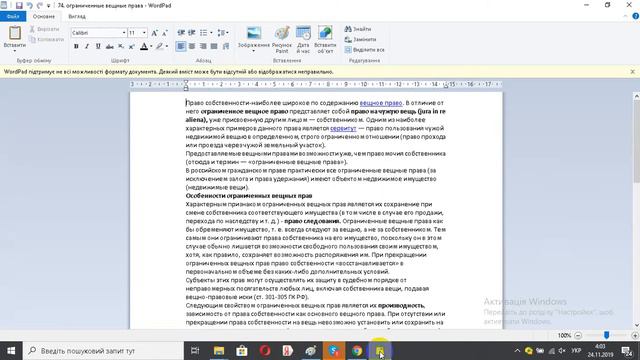The height and width of the screenshot is (360, 640).
Task: Increase font size with grow font icon
Action: pyautogui.click(x=154, y=33)
